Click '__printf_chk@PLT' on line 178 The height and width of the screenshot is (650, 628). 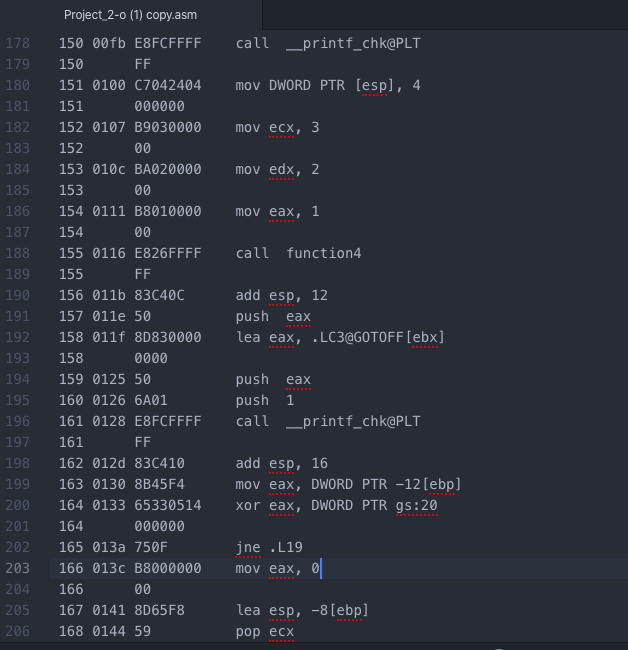(x=353, y=43)
